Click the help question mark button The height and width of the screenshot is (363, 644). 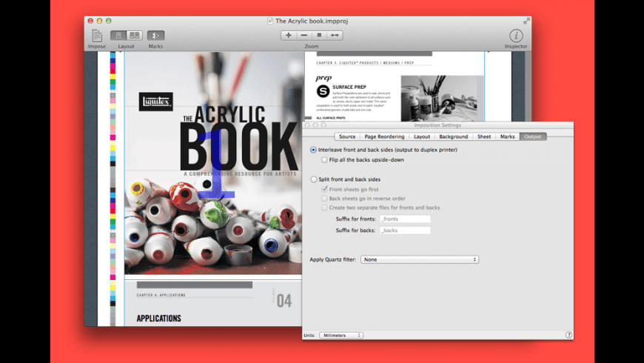[x=568, y=335]
